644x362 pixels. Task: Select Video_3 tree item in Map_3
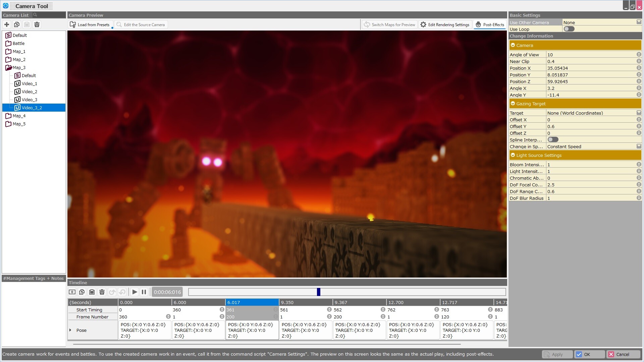29,100
